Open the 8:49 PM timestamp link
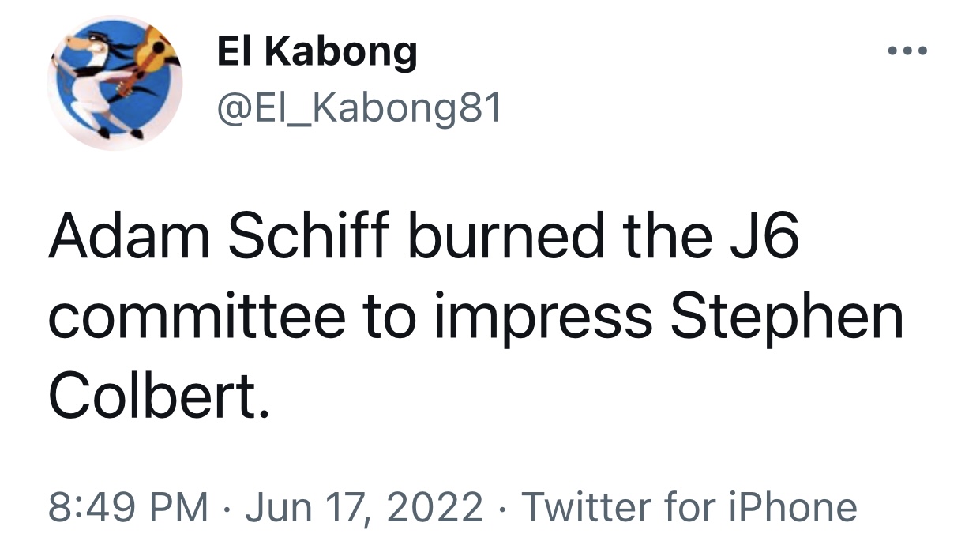The image size is (980, 560). pos(129,506)
